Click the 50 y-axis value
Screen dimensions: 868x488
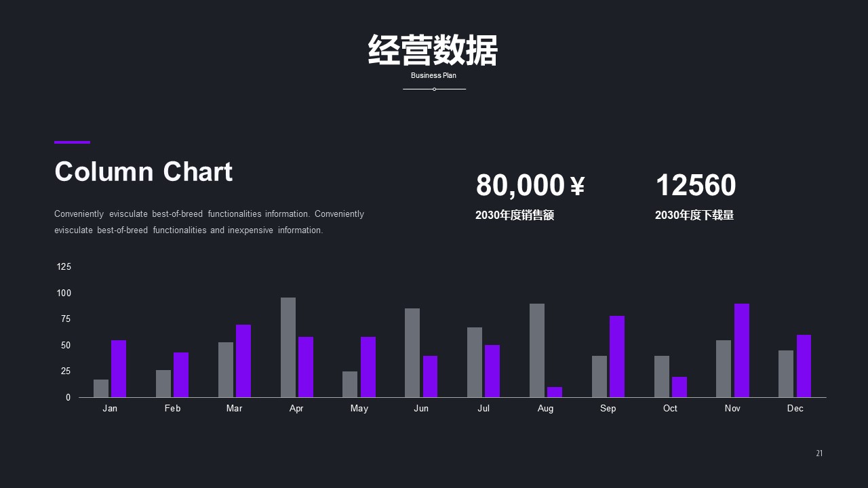[66, 345]
